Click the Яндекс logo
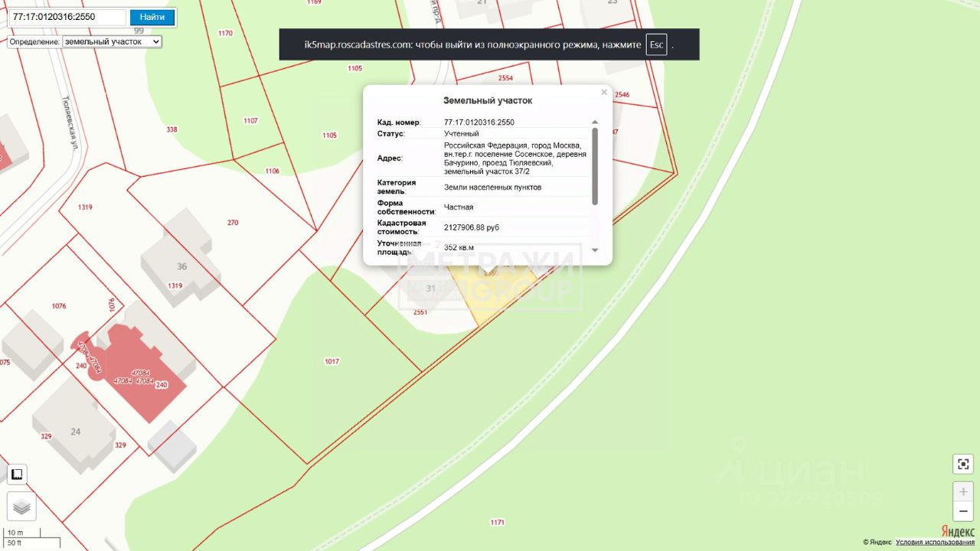The height and width of the screenshot is (551, 980). [x=957, y=532]
